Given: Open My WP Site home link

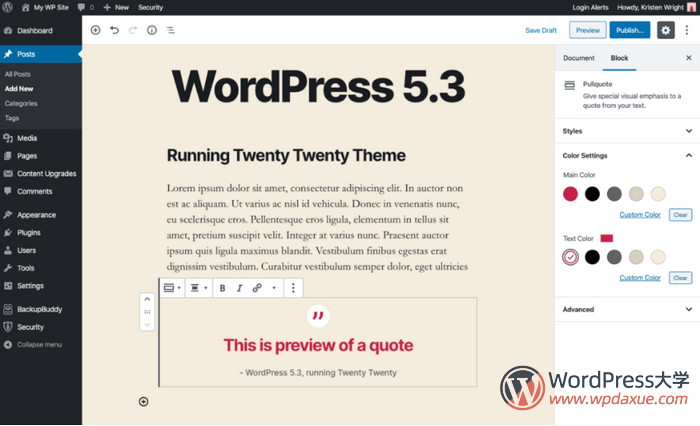Looking at the screenshot, I should [45, 7].
